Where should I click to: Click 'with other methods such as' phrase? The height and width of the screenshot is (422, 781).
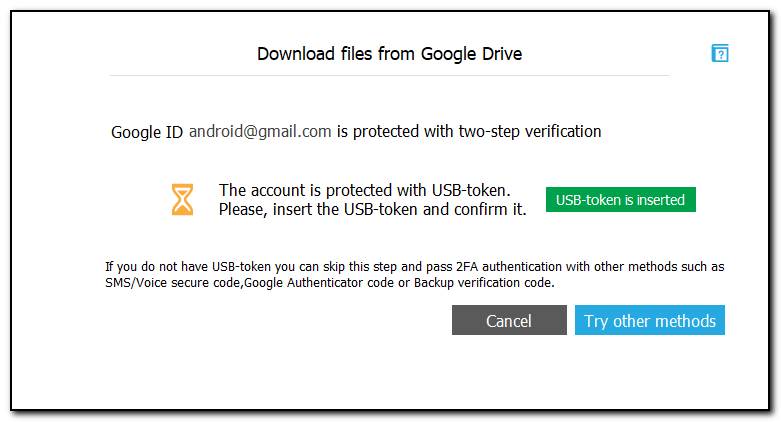coord(646,267)
